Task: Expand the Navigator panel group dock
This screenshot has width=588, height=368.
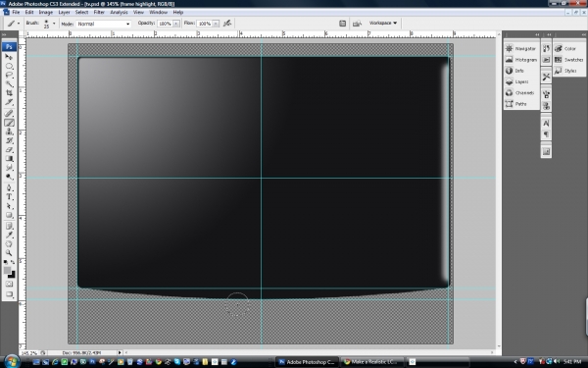Action: pos(537,34)
